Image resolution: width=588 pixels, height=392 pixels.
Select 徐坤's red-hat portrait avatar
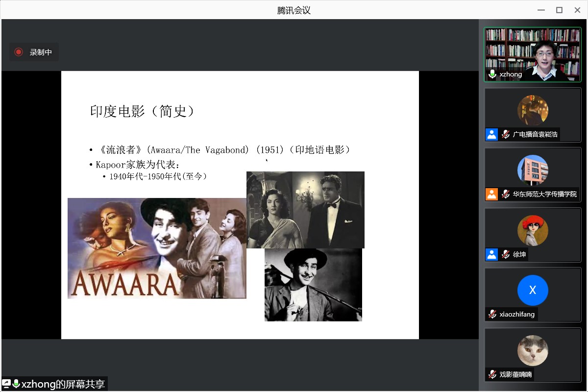click(533, 230)
